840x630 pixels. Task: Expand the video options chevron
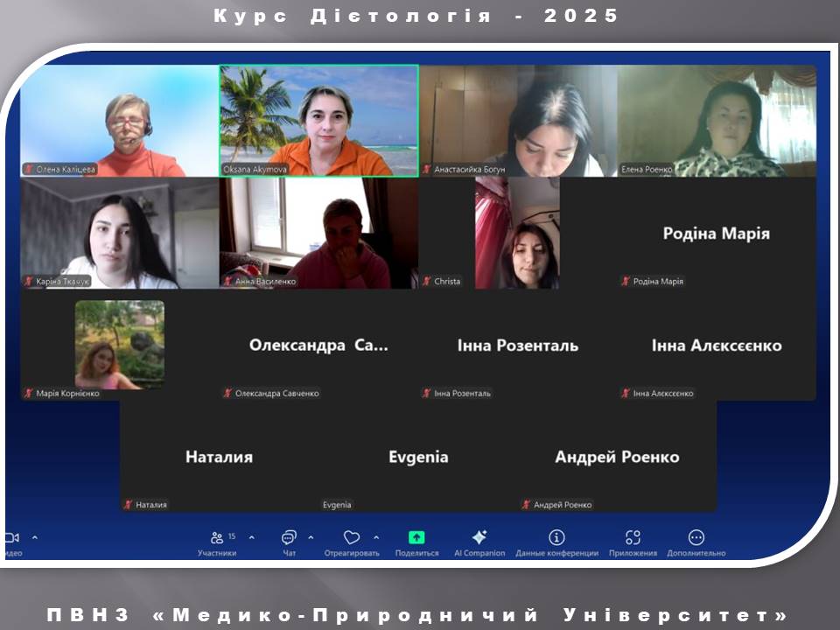click(35, 537)
